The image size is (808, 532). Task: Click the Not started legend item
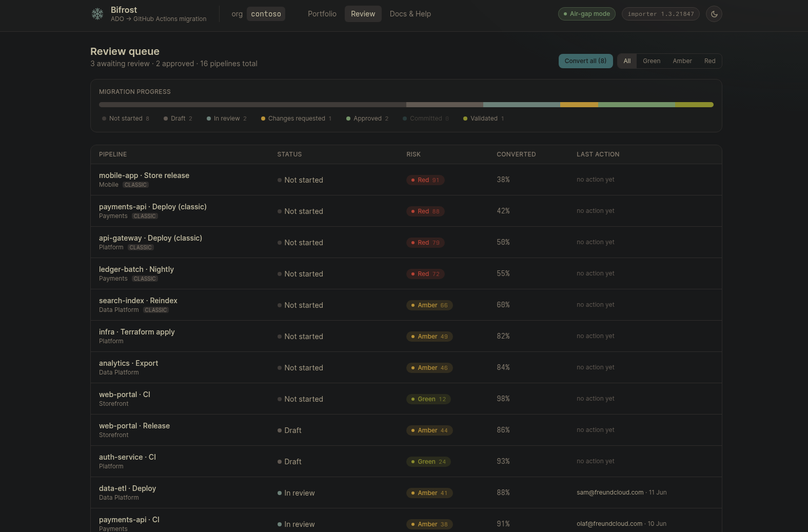(126, 119)
